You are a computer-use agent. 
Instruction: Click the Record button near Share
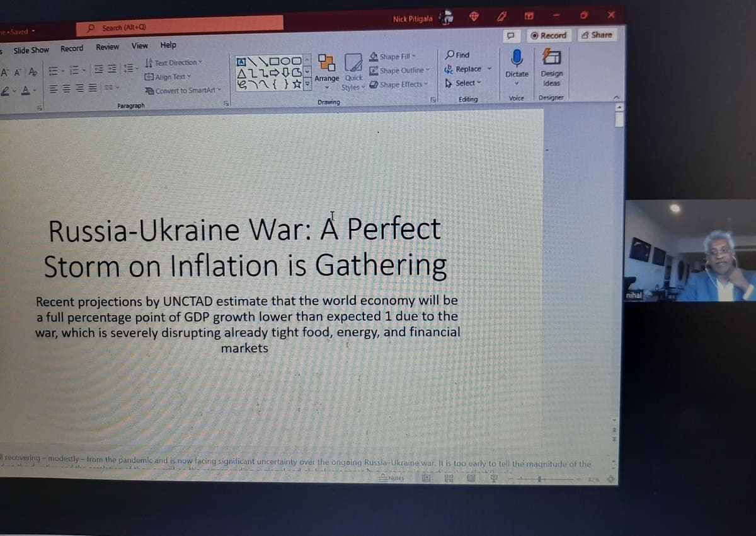(x=548, y=35)
